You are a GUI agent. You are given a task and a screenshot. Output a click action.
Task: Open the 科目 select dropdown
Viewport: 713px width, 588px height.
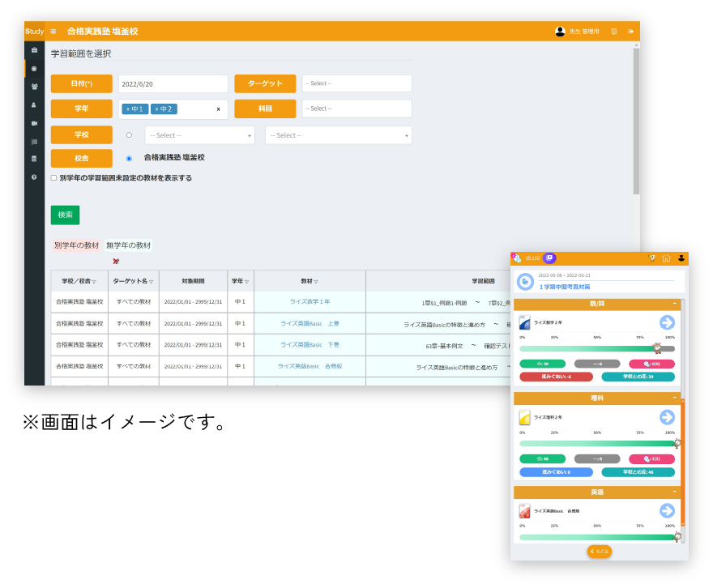pyautogui.click(x=356, y=109)
